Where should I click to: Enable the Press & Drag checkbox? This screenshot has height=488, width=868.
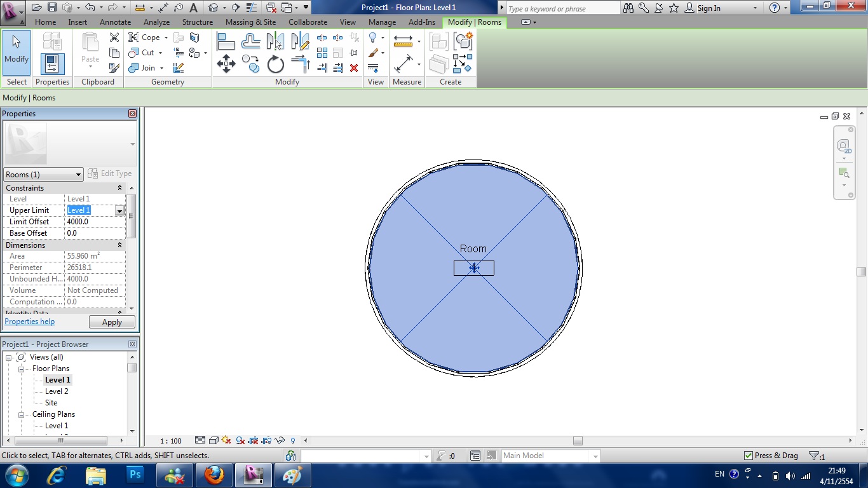pyautogui.click(x=749, y=456)
